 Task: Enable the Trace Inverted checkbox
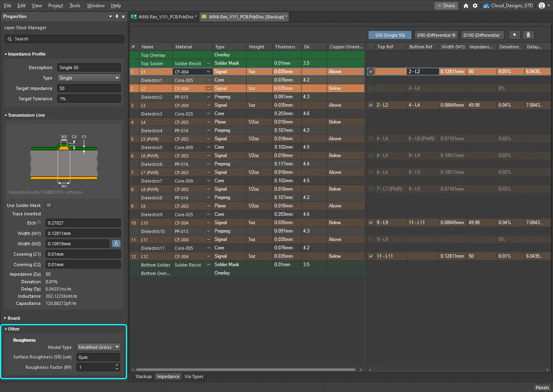(x=49, y=214)
